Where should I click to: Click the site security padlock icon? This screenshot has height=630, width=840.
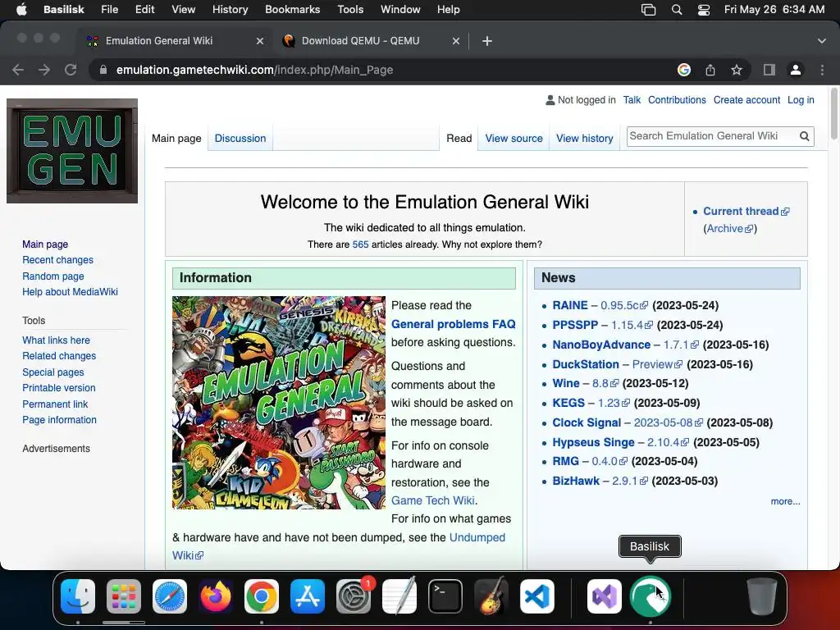pyautogui.click(x=103, y=71)
